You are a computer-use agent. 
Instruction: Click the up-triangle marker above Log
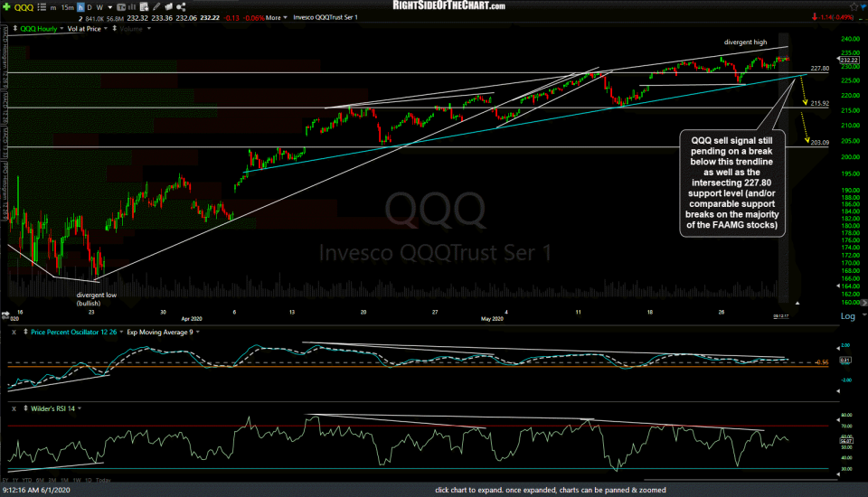click(797, 304)
